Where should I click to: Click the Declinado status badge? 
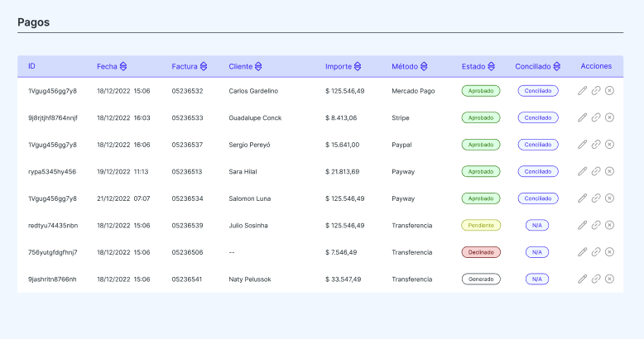tap(481, 252)
